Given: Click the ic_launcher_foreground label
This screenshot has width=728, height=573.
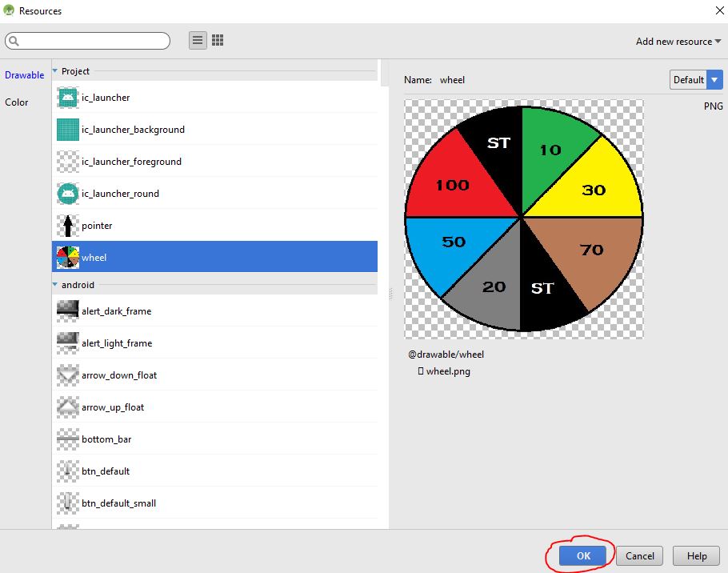Looking at the screenshot, I should click(x=131, y=162).
